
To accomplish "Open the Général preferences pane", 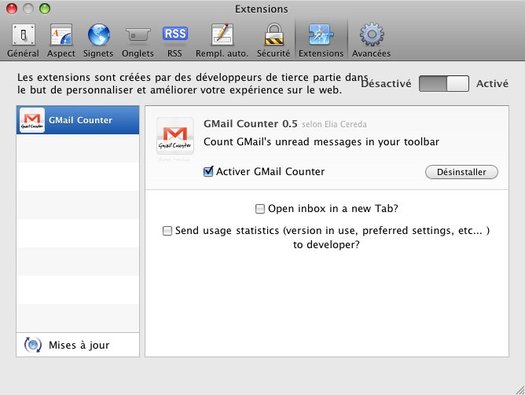I will point(23,40).
